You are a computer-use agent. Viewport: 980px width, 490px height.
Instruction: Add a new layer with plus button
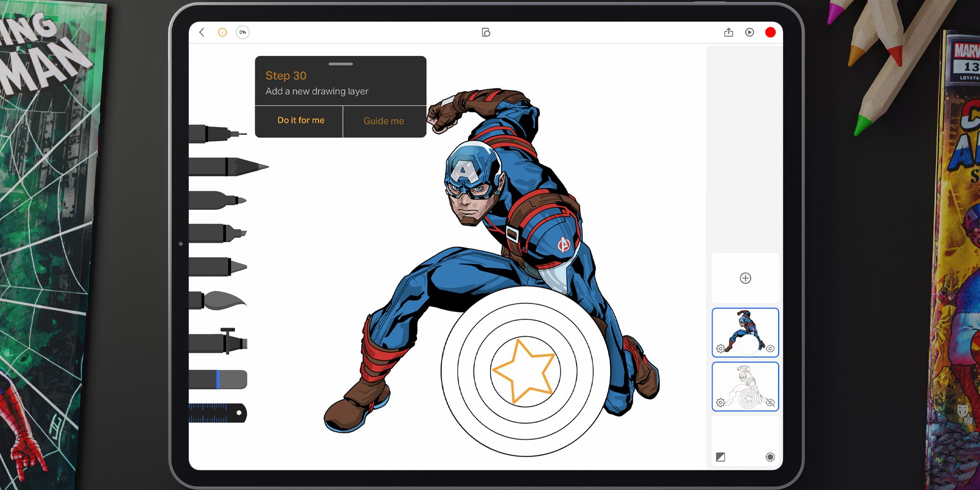click(x=745, y=278)
